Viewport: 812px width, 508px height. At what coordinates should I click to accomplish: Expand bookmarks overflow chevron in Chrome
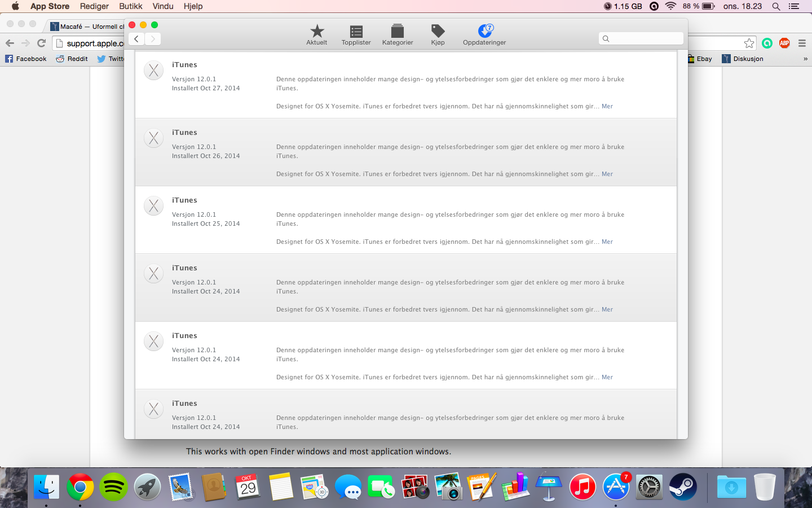tap(805, 59)
